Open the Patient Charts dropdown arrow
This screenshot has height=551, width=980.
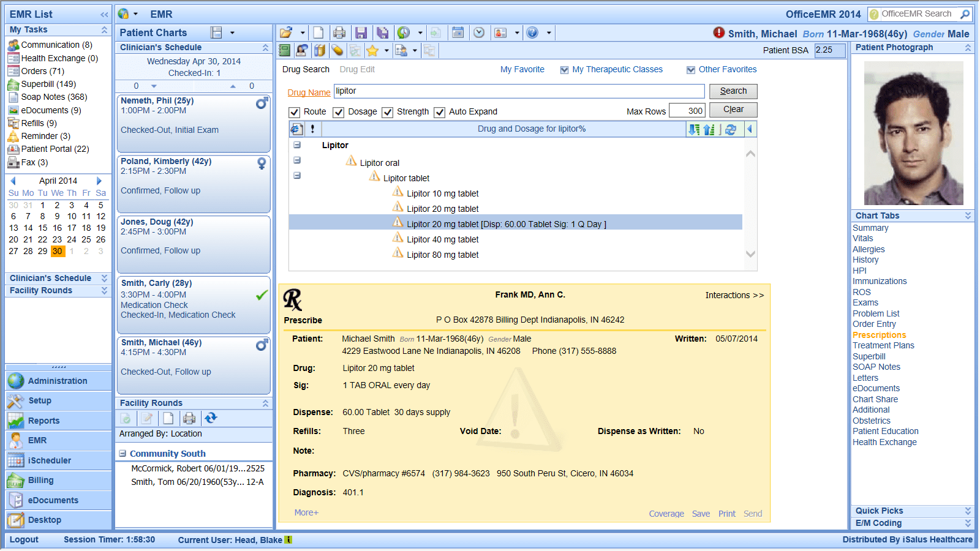click(x=232, y=33)
